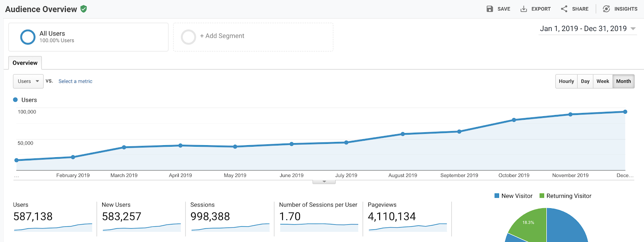Viewport: 644px width, 242px height.
Task: Open the date range dropdown arrow
Action: (x=633, y=29)
